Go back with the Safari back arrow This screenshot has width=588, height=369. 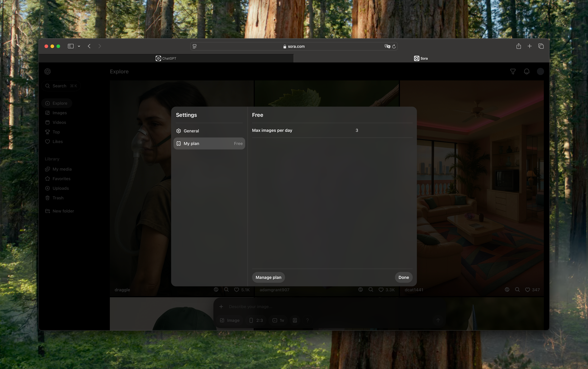[89, 46]
